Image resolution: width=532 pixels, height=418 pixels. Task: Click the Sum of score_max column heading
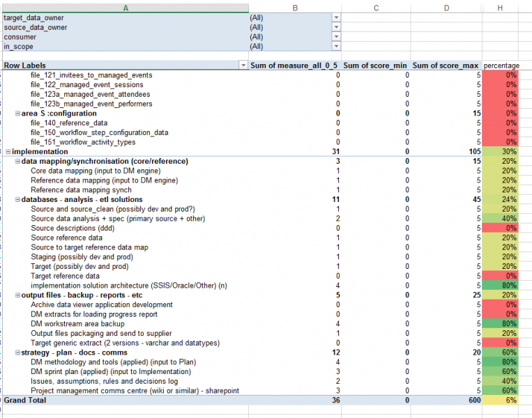point(446,65)
